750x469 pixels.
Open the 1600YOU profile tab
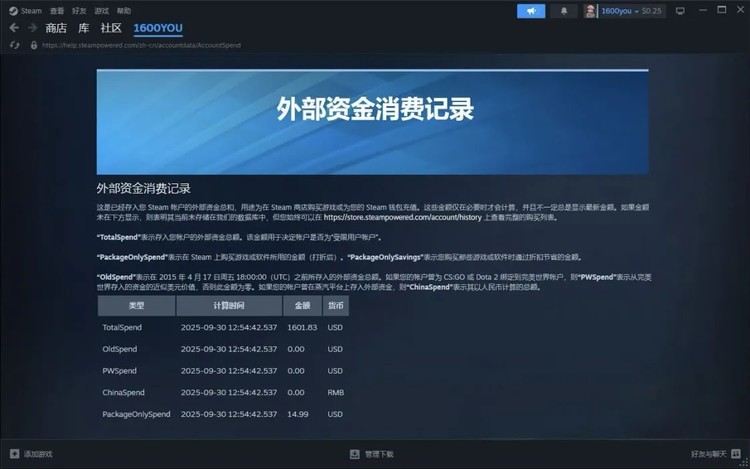[x=158, y=28]
